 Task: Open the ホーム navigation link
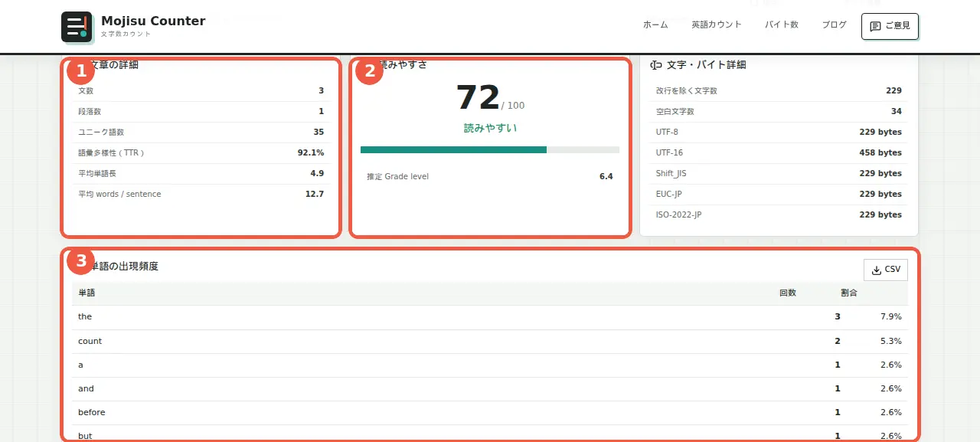(655, 25)
